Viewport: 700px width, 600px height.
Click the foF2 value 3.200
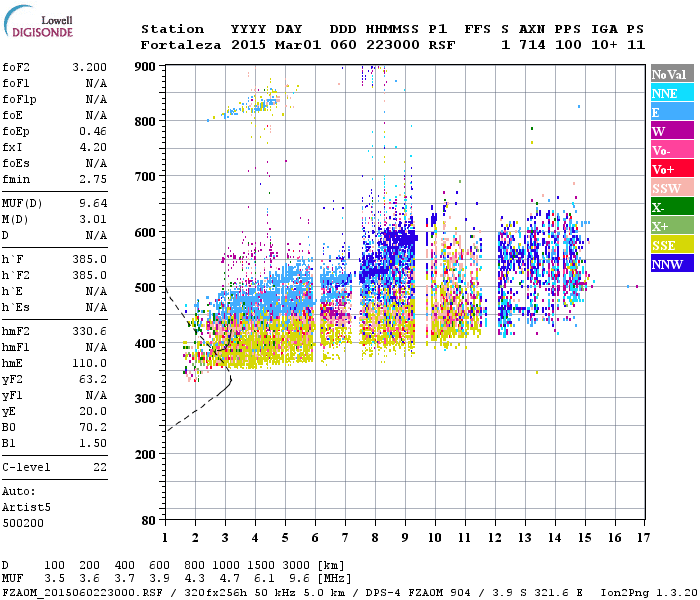[89, 67]
